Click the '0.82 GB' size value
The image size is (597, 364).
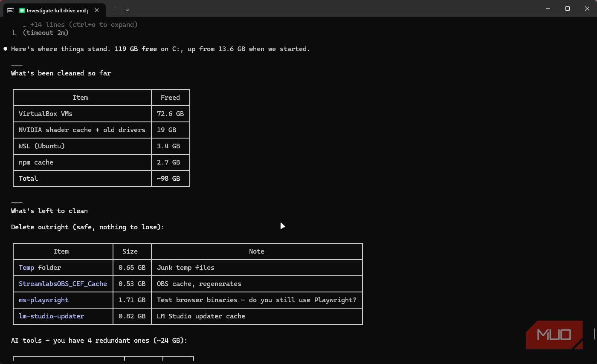click(x=132, y=316)
